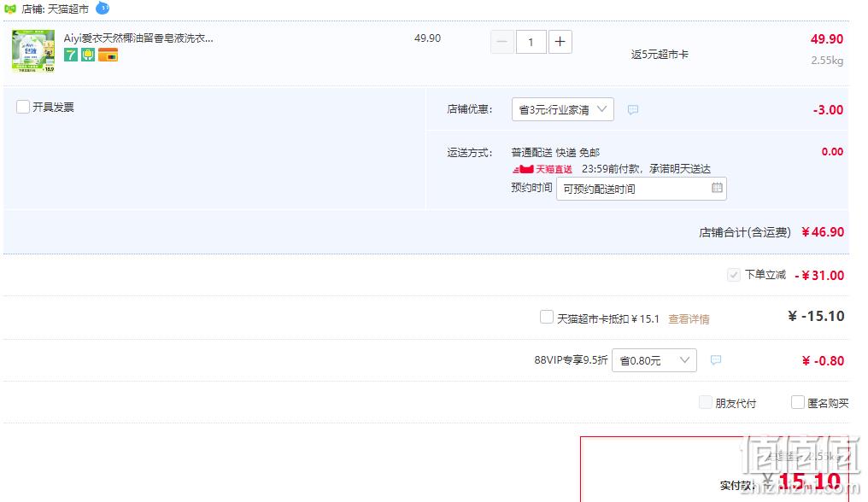Open the blue chat icon beside 天猫超市
Viewport: 868px width, 502px height.
coord(103,9)
